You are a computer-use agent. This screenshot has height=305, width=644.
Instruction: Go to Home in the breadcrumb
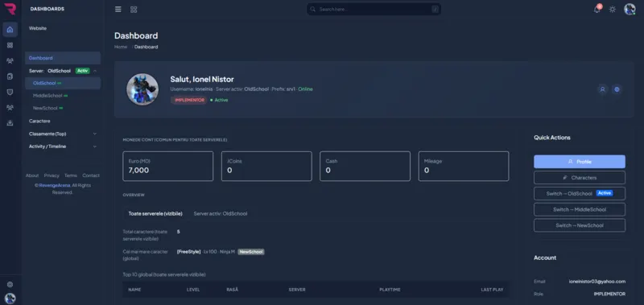click(121, 47)
